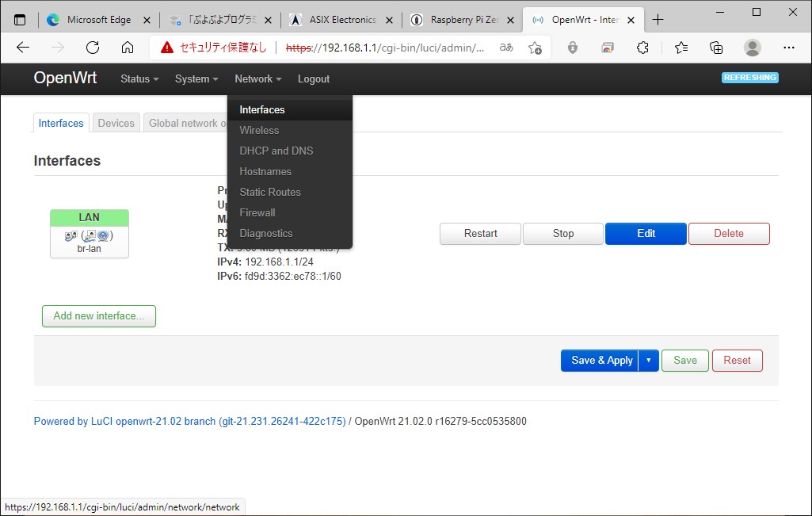The height and width of the screenshot is (516, 812).
Task: Click the OpenWrt brand logo link
Action: click(x=65, y=78)
